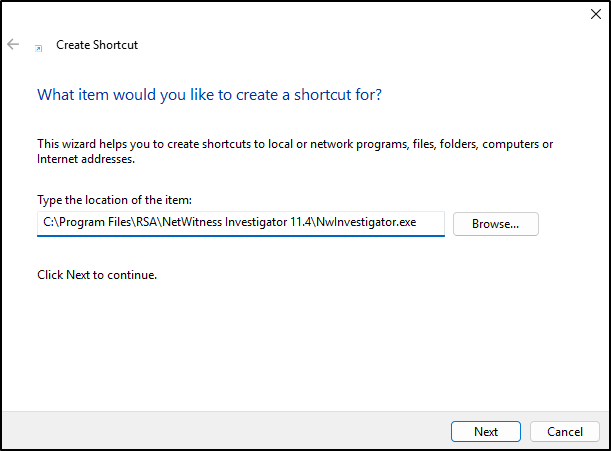Screen dimensions: 611x451
Task: Click the 'C:' drive prefix in the path
Action: [x=48, y=222]
